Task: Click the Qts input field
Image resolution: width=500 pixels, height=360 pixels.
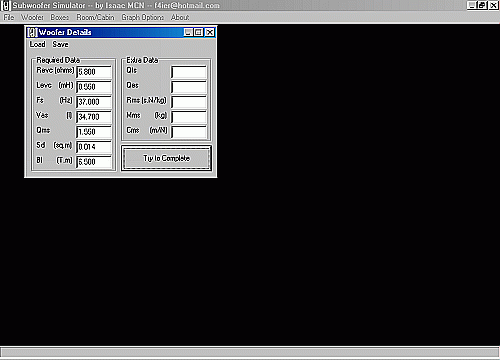Action: pyautogui.click(x=189, y=72)
